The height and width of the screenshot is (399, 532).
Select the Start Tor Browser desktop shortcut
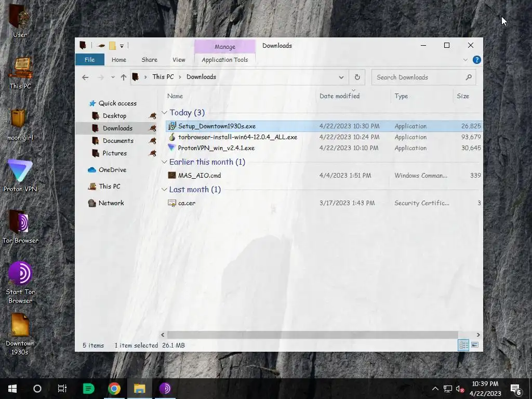click(20, 283)
